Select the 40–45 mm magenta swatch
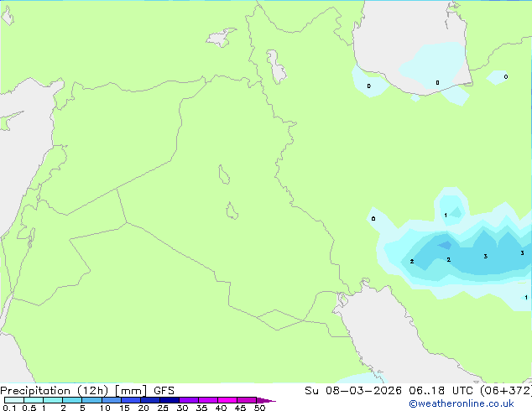 227,400
